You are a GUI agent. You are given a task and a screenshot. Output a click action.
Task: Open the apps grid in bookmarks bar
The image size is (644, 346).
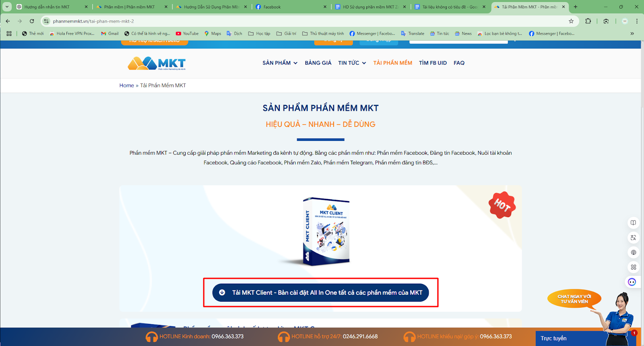click(x=9, y=33)
